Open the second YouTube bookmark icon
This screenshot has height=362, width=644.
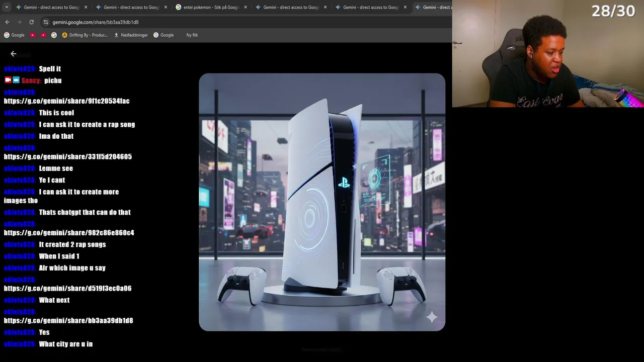[x=43, y=35]
